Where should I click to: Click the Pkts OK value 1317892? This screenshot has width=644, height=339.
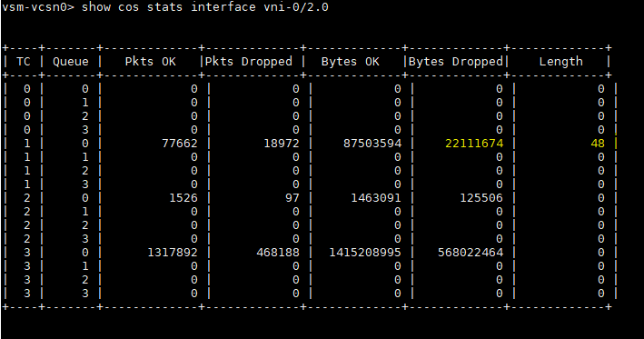click(173, 253)
